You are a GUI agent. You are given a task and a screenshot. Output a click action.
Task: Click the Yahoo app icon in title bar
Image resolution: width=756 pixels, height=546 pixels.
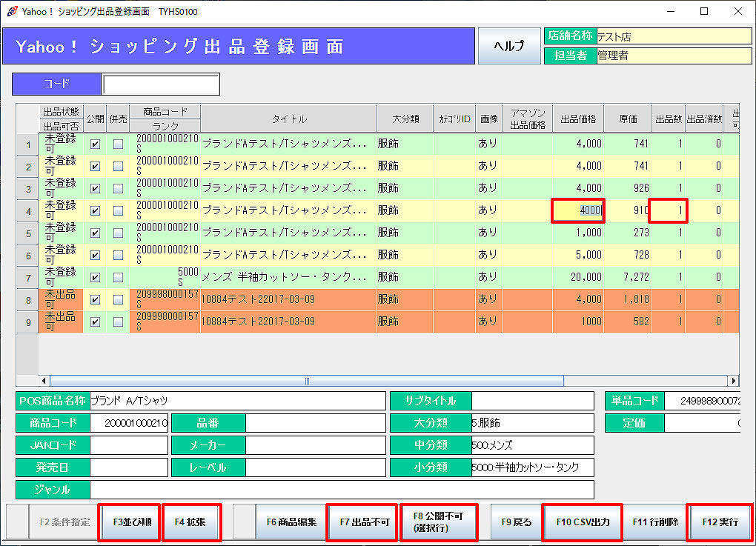tap(12, 11)
